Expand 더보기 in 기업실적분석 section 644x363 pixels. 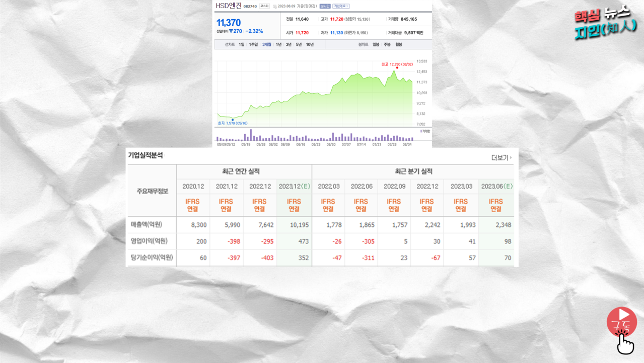pos(502,157)
